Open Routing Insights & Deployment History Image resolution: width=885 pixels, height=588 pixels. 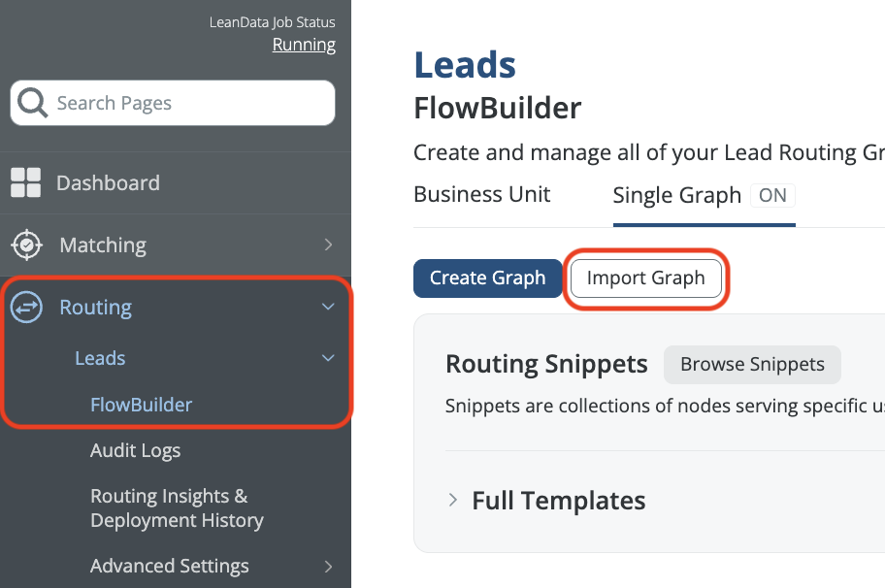click(177, 508)
